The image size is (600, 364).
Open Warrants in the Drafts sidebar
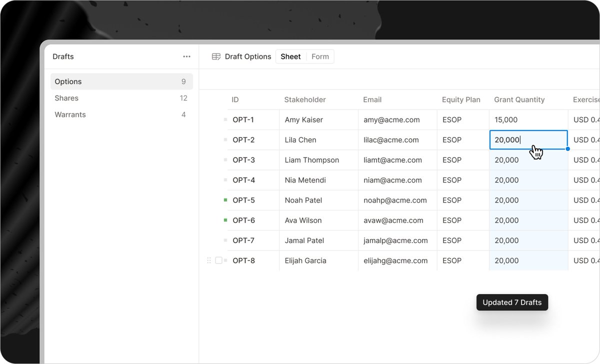[x=121, y=114]
